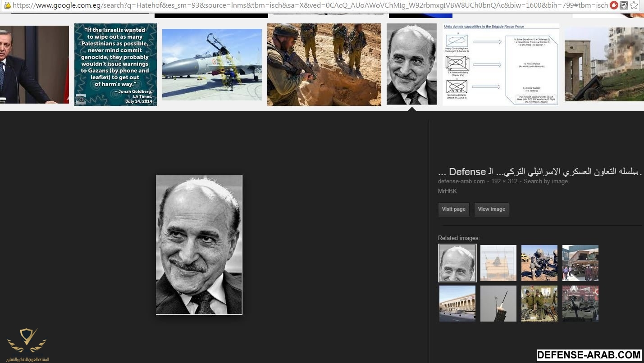
Task: Open the McAfee shield extension icon
Action: tap(624, 5)
